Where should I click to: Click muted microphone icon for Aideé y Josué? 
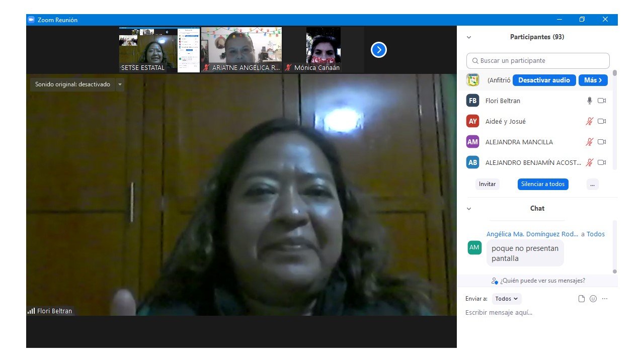pos(590,121)
